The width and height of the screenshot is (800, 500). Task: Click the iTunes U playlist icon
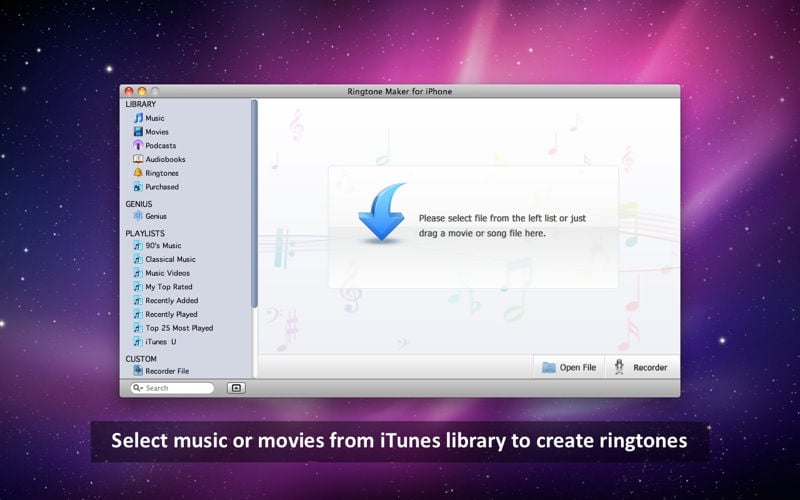point(138,342)
